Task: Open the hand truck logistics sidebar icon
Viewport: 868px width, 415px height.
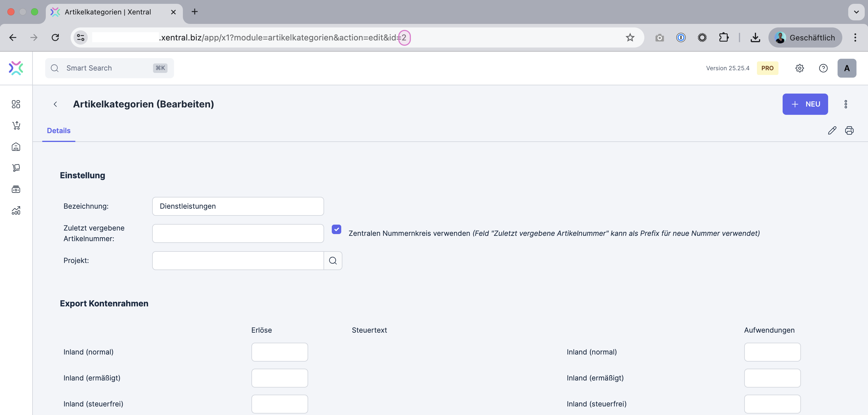Action: click(x=16, y=168)
